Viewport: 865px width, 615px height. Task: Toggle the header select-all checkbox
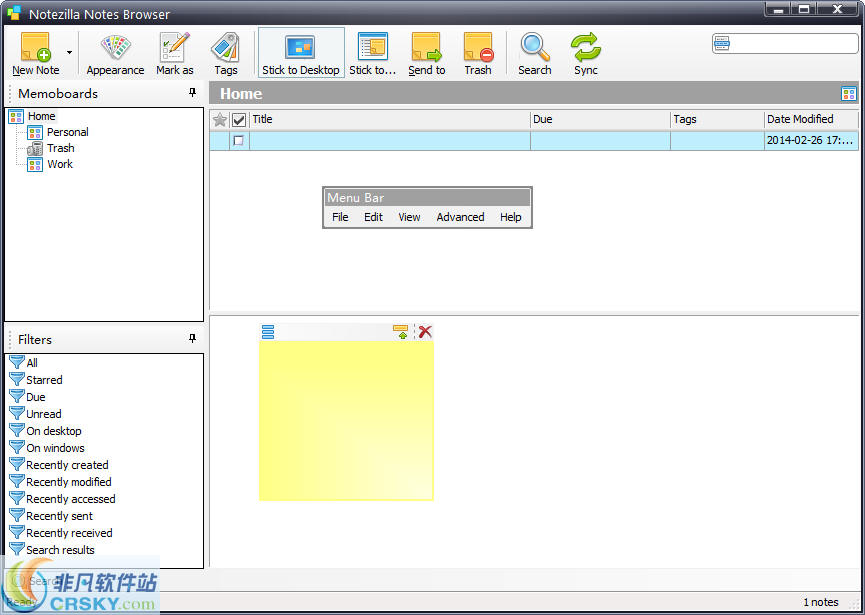tap(238, 119)
